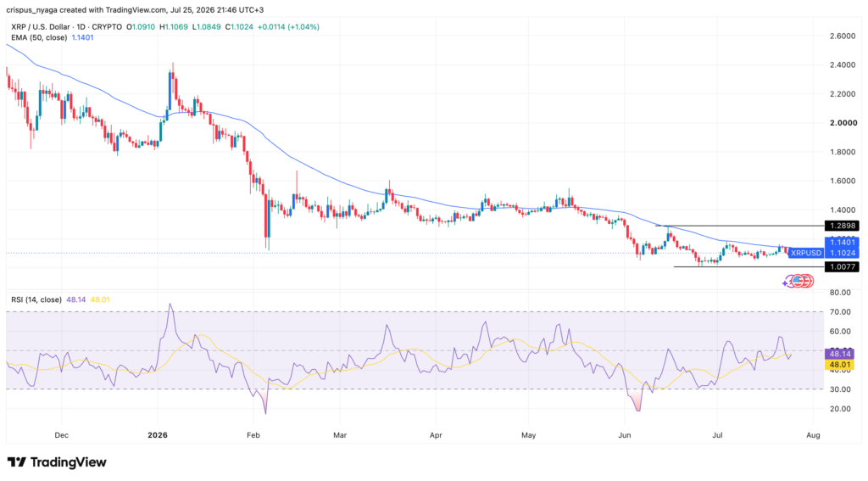Click the high value H1.1069
This screenshot has width=868, height=481.
[173, 26]
